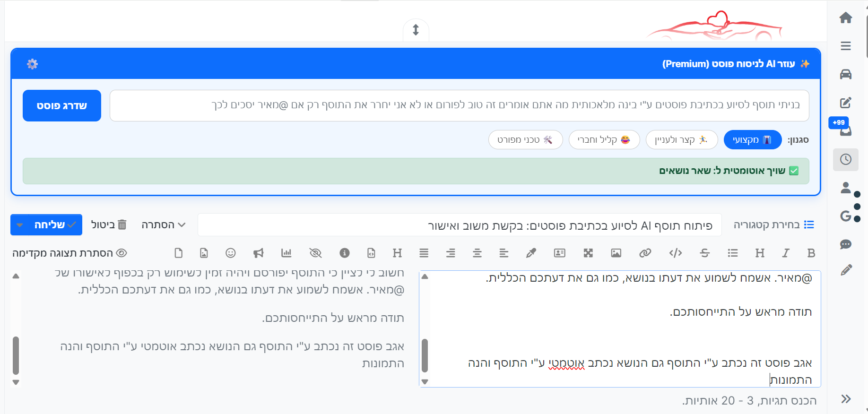
Task: Toggle fullscreen editor with expand arrows icon
Action: (x=588, y=253)
